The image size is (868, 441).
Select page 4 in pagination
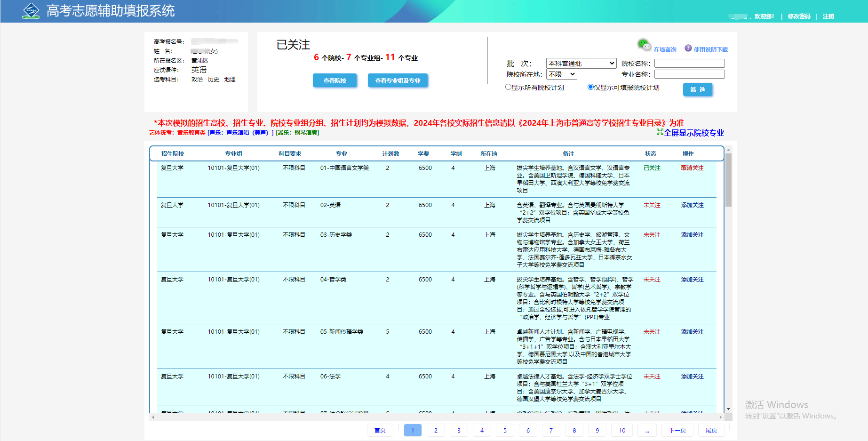pyautogui.click(x=482, y=430)
